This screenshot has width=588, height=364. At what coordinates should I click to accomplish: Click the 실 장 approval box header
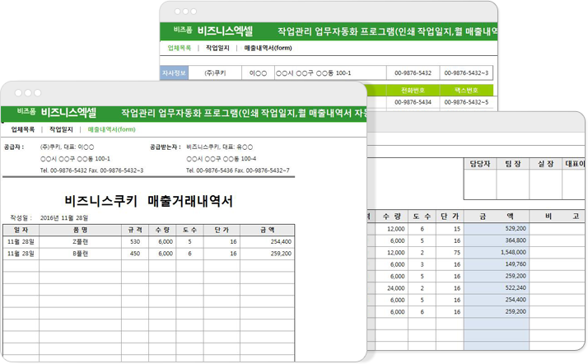[x=545, y=164]
